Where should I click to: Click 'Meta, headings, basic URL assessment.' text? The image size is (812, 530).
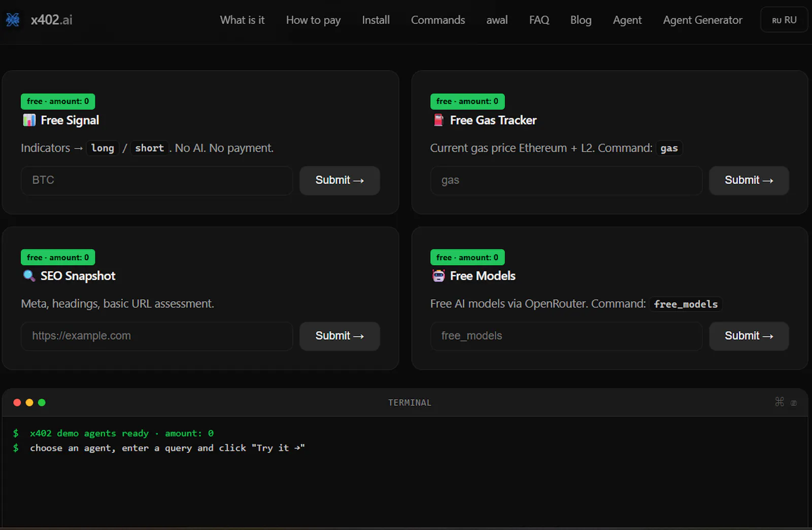(117, 304)
